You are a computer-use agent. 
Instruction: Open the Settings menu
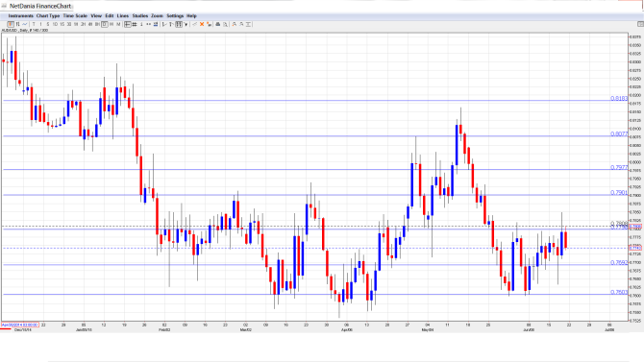(x=175, y=16)
